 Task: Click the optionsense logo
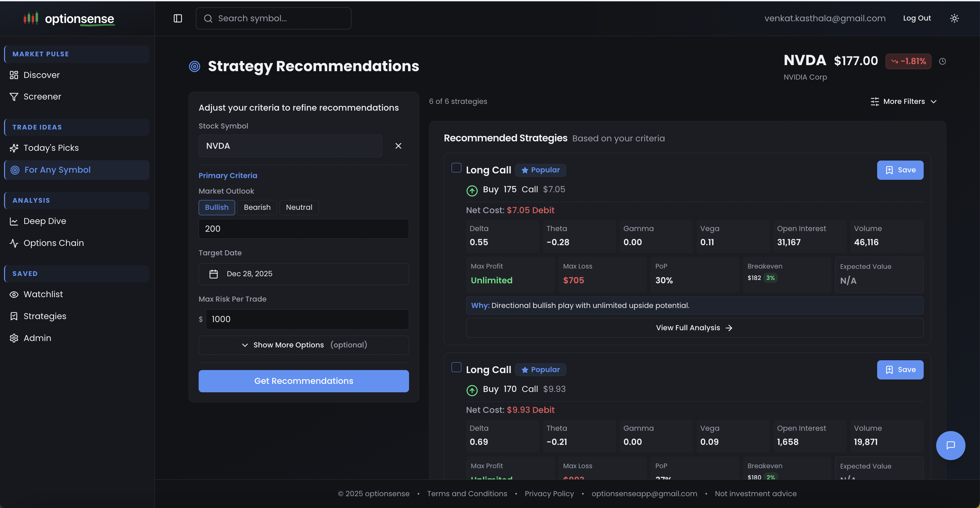point(69,18)
